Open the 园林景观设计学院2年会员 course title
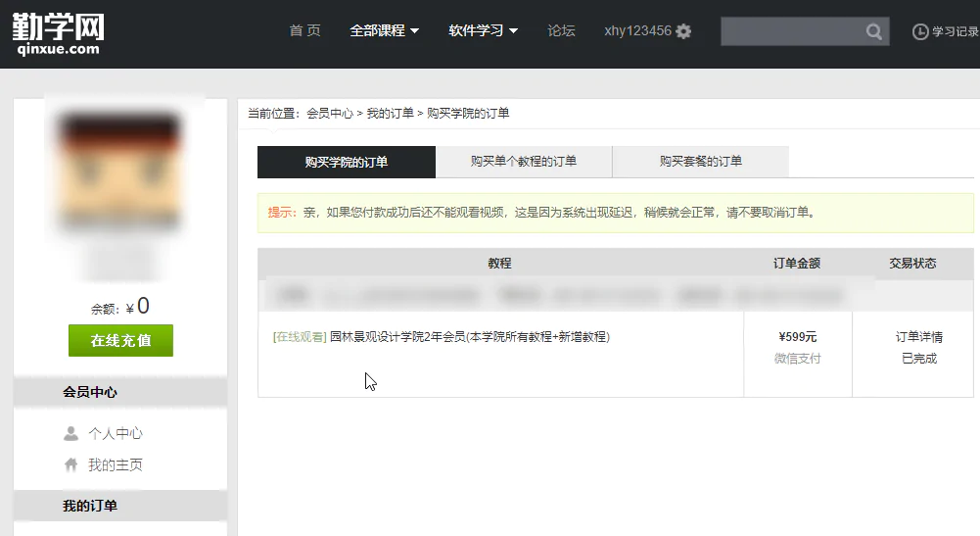The image size is (980, 536). [470, 337]
